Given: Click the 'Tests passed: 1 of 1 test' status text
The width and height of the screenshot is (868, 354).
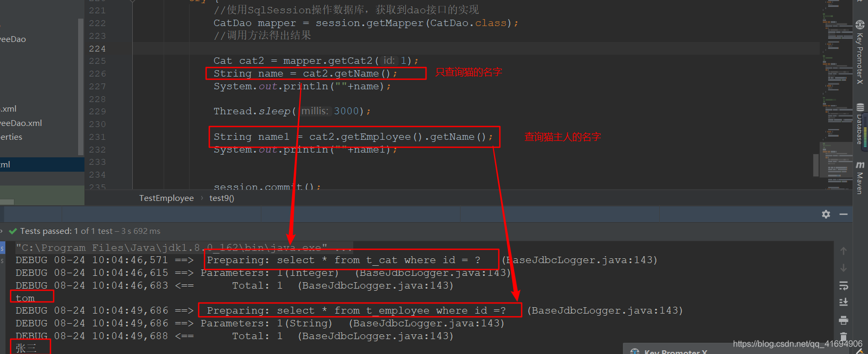Looking at the screenshot, I should tap(66, 231).
